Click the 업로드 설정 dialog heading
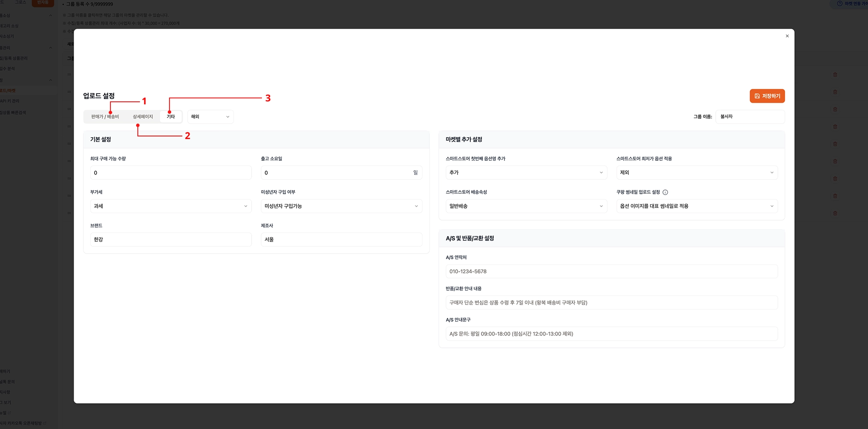The width and height of the screenshot is (868, 429). (x=99, y=96)
